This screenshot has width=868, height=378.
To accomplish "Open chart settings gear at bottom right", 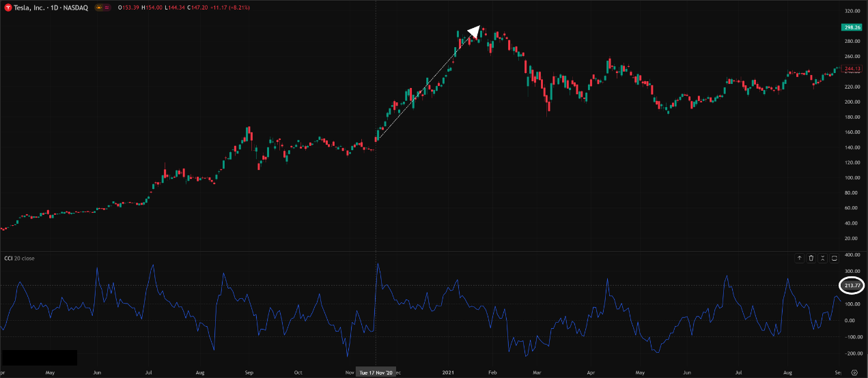I will tap(854, 373).
